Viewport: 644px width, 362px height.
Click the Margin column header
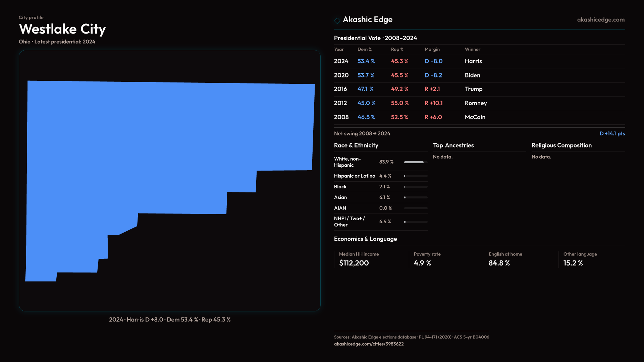pos(432,49)
